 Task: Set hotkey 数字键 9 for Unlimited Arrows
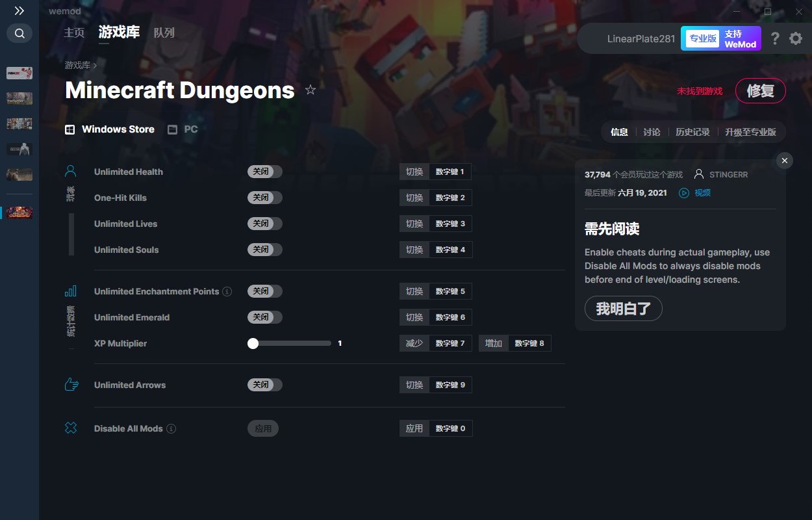coord(450,385)
